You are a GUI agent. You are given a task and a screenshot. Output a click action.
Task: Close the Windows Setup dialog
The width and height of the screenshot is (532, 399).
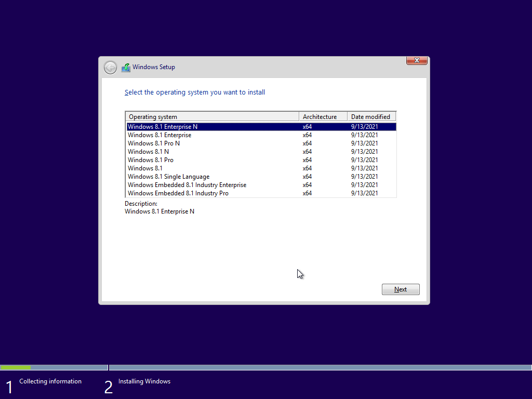(x=417, y=60)
